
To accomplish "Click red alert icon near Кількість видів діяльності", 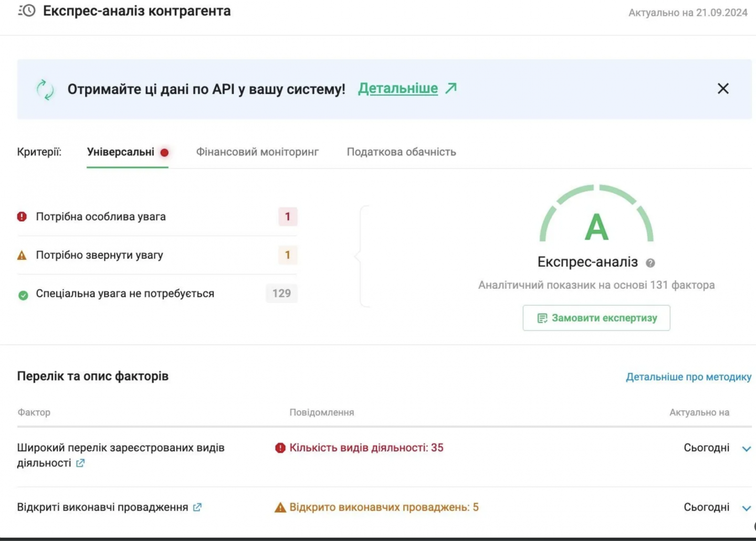I will coord(280,448).
